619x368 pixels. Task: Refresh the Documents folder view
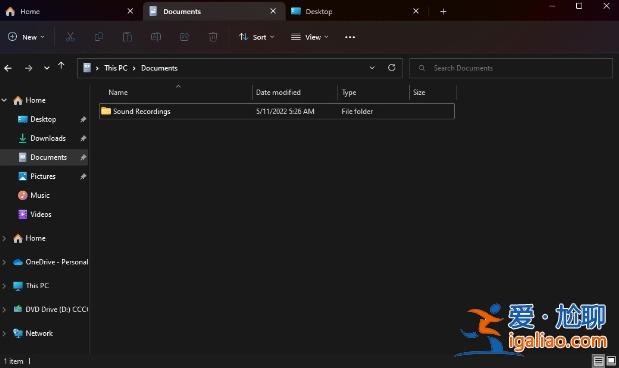[392, 68]
